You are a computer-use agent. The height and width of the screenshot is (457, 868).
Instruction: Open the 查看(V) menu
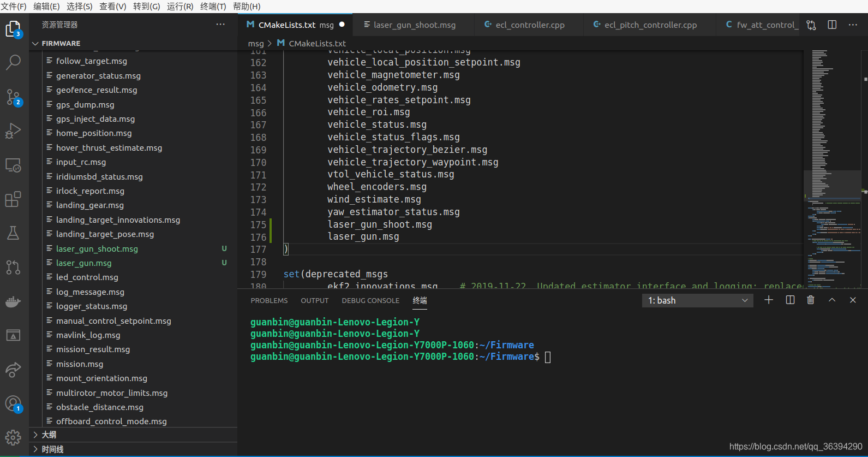coord(113,7)
